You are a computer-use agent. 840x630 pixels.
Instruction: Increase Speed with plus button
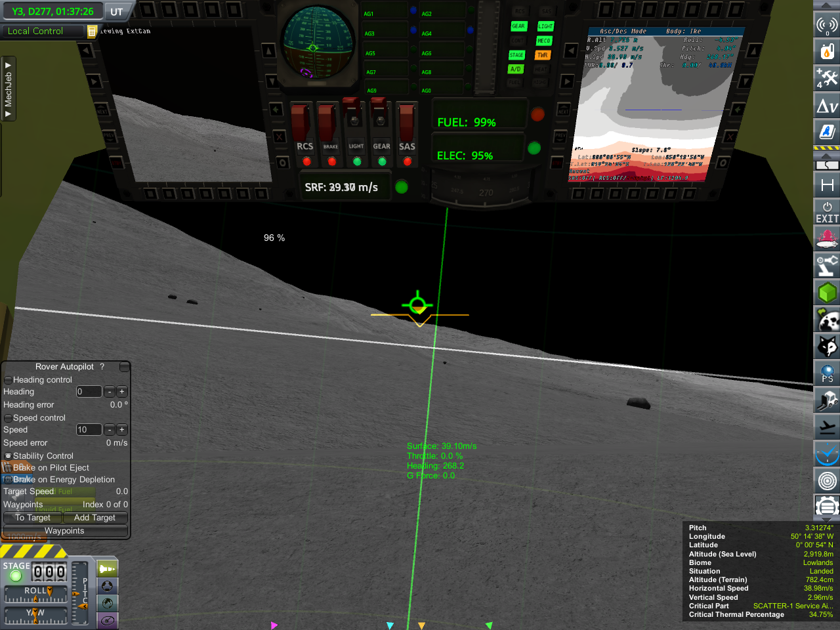(122, 430)
